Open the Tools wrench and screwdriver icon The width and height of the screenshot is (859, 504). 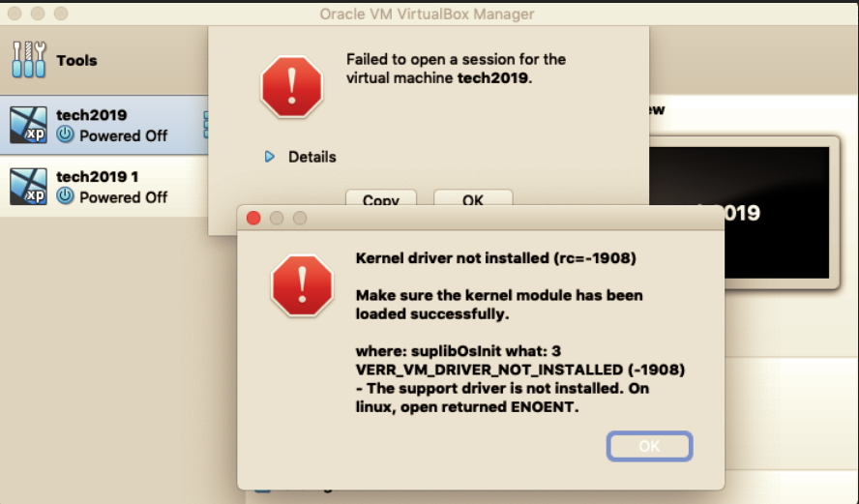click(28, 60)
